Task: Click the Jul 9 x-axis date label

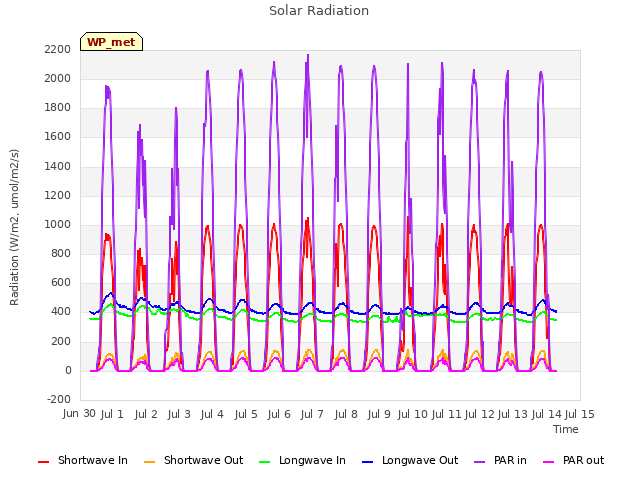Action: (379, 414)
